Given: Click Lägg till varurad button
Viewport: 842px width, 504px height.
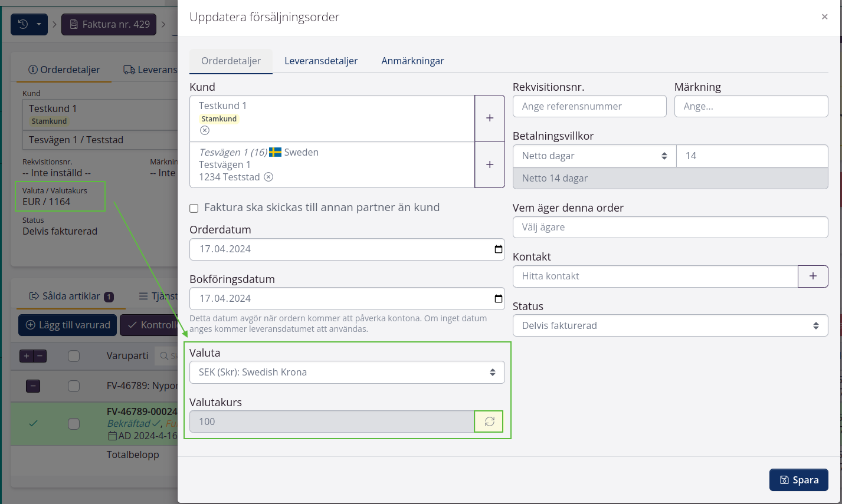Looking at the screenshot, I should tap(68, 325).
